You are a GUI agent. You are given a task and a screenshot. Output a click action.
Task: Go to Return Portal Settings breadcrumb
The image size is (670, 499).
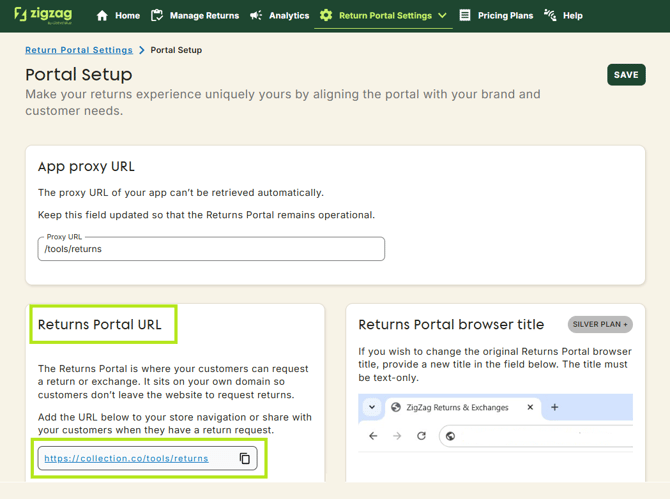coord(79,50)
